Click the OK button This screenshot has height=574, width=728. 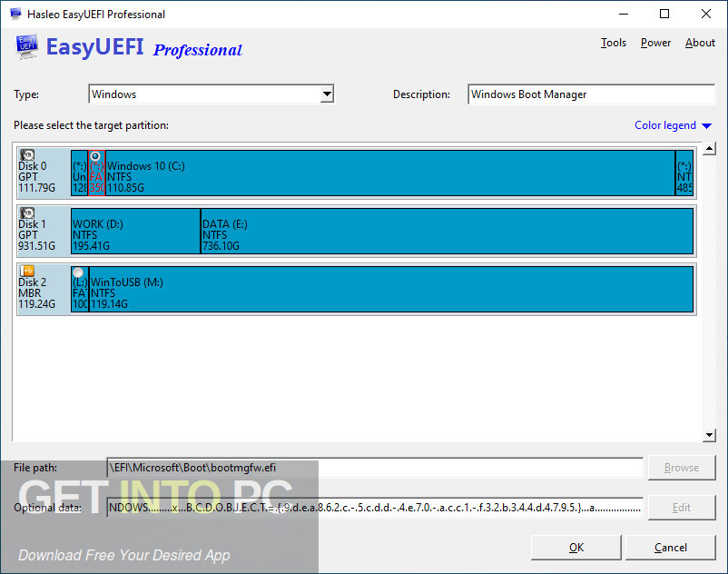pyautogui.click(x=576, y=548)
